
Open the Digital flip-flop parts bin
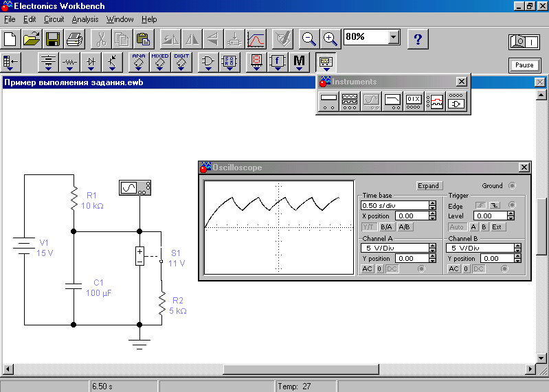[229, 62]
